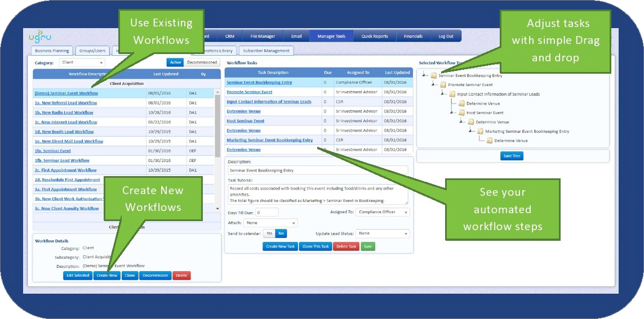Collapse the Seminar Event Bookkeeping Entry tree node
The height and width of the screenshot is (319, 644).
point(425,75)
